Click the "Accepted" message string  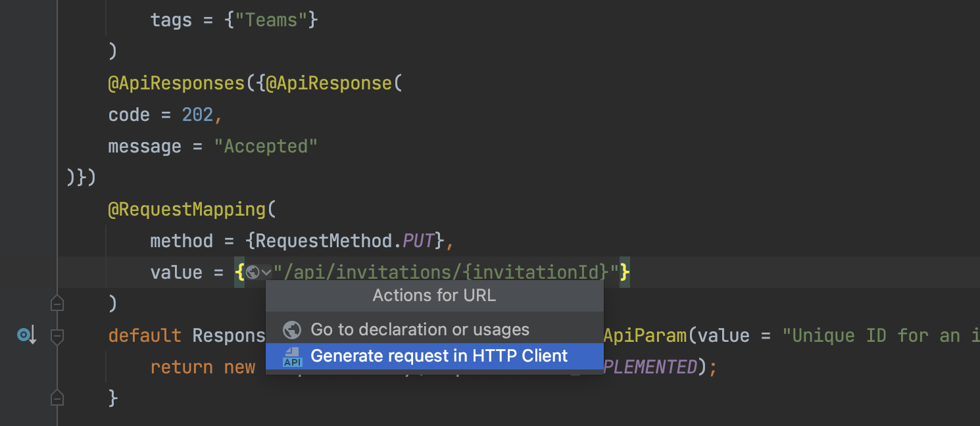266,146
